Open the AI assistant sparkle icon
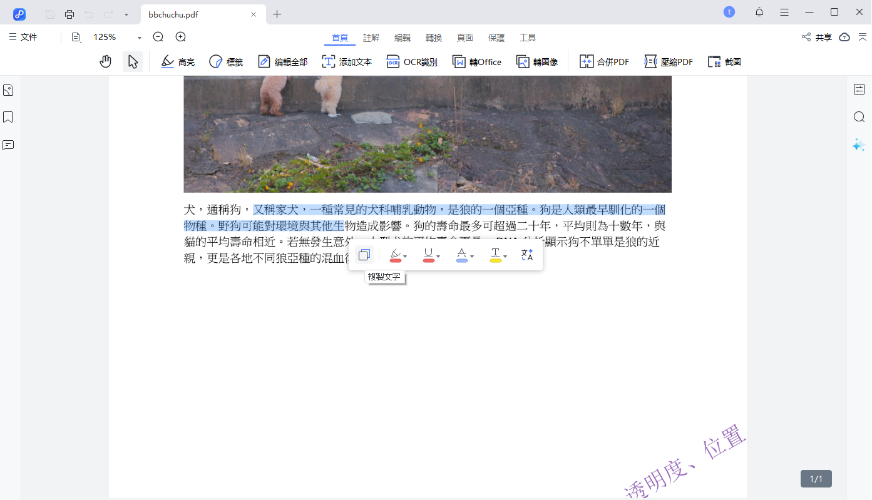The width and height of the screenshot is (872, 500). pos(859,145)
